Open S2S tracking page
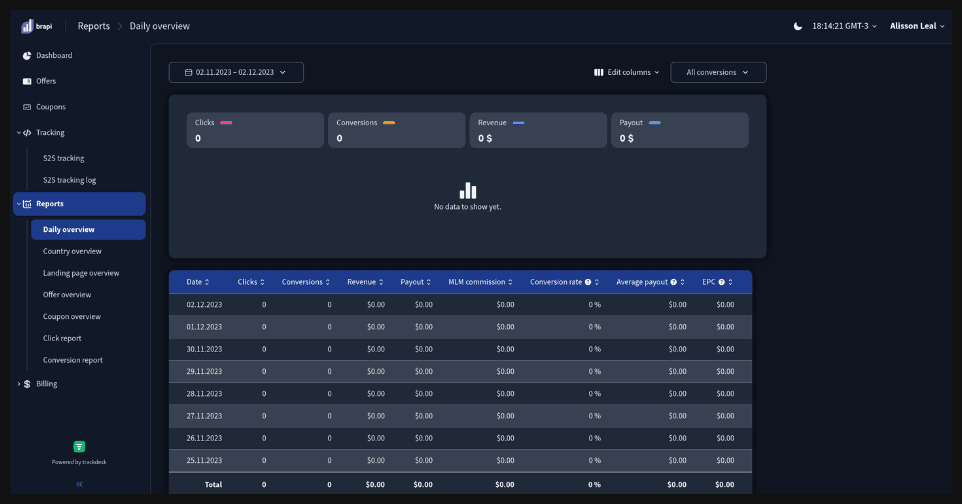 click(63, 158)
